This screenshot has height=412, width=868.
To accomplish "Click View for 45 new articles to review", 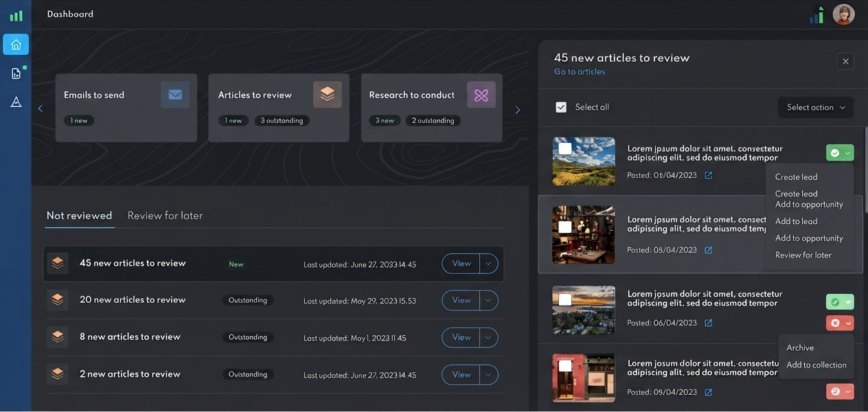I will tap(461, 264).
